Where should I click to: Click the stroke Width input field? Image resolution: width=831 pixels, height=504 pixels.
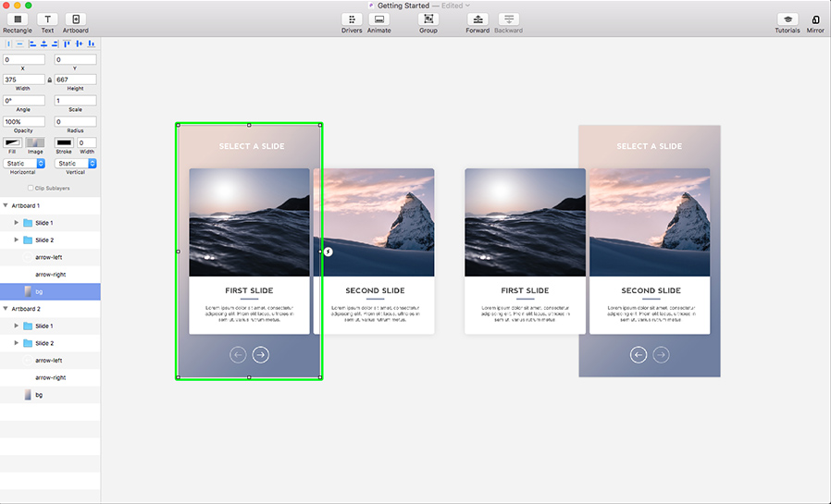click(87, 143)
